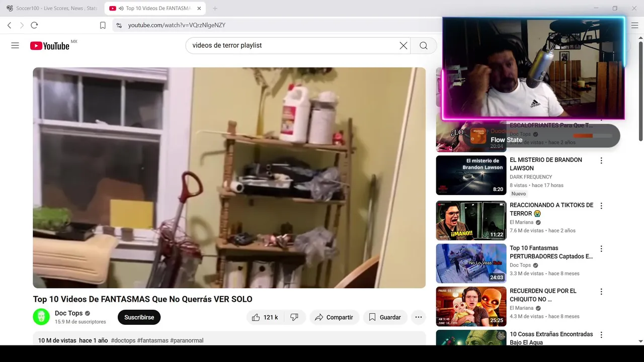Image resolution: width=644 pixels, height=362 pixels.
Task: Subscribe to Doc Tops with Suscribirse button
Action: coord(139,317)
